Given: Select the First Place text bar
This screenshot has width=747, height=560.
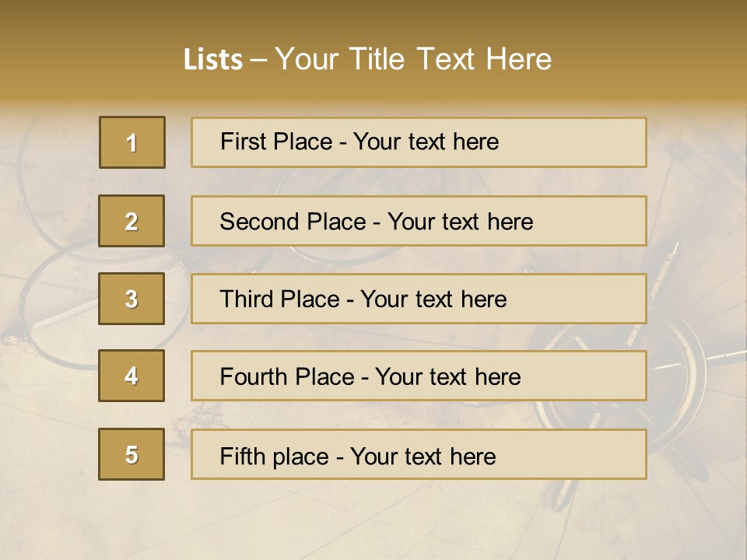Looking at the screenshot, I should tap(419, 142).
